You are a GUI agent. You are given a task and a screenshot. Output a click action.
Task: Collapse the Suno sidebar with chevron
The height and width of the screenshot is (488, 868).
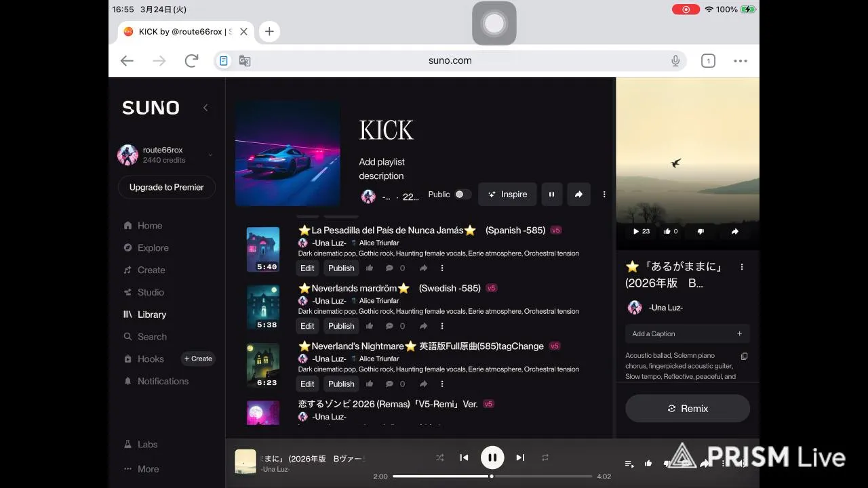205,108
